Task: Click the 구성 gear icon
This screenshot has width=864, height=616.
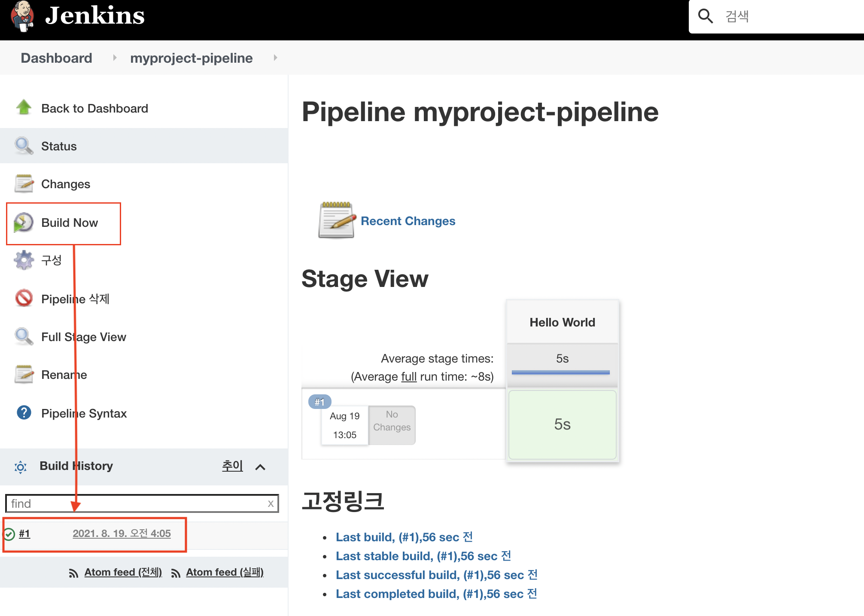Action: (x=24, y=260)
